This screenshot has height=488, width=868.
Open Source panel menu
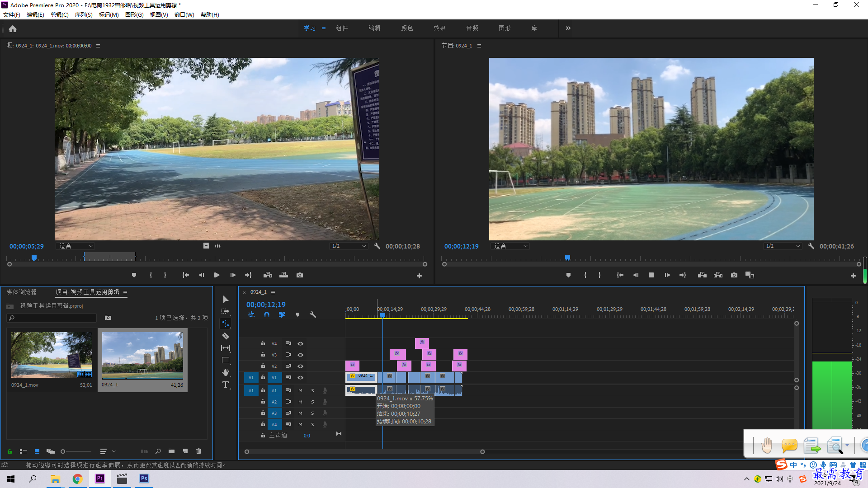[x=98, y=46]
